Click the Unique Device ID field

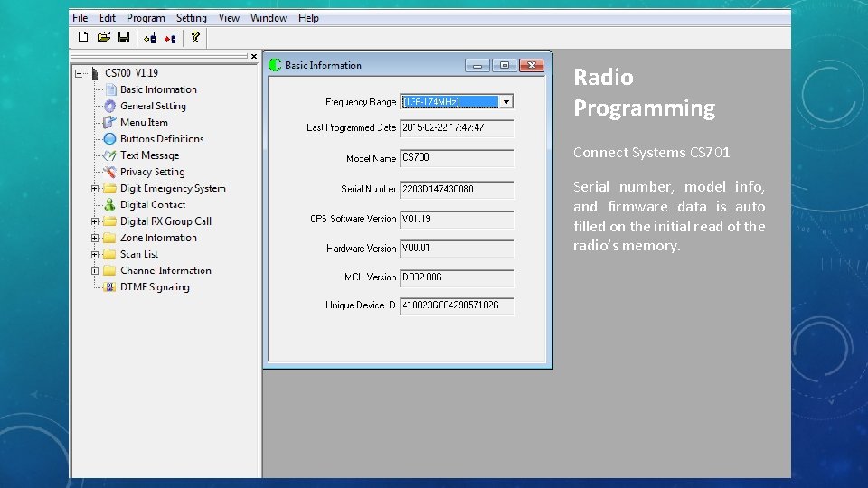(458, 306)
